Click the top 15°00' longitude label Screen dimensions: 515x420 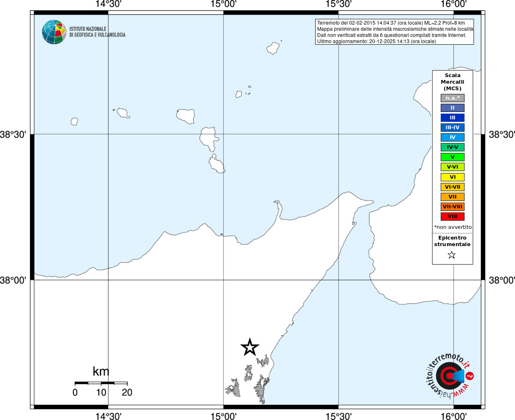(x=224, y=4)
